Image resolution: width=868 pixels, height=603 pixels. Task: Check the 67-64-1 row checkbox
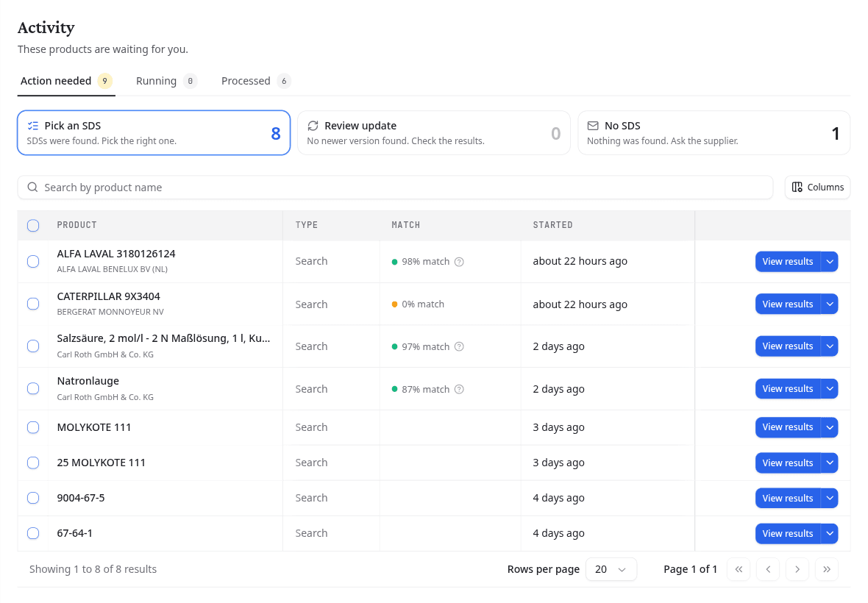pyautogui.click(x=33, y=533)
